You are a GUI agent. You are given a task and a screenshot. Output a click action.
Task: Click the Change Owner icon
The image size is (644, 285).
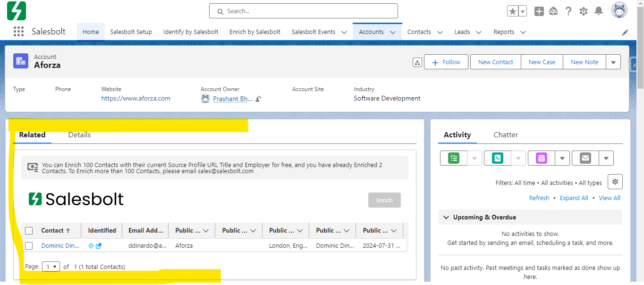tap(259, 99)
